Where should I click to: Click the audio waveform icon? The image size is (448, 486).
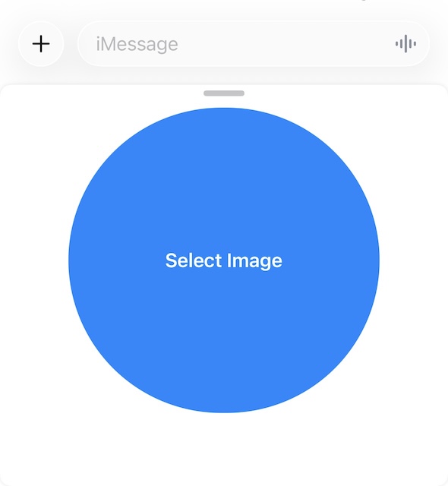[405, 44]
